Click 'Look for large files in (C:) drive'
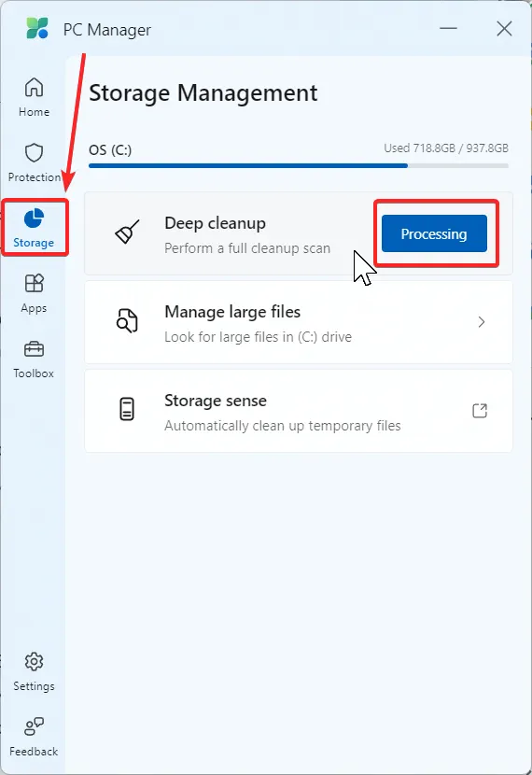532x775 pixels. [258, 337]
